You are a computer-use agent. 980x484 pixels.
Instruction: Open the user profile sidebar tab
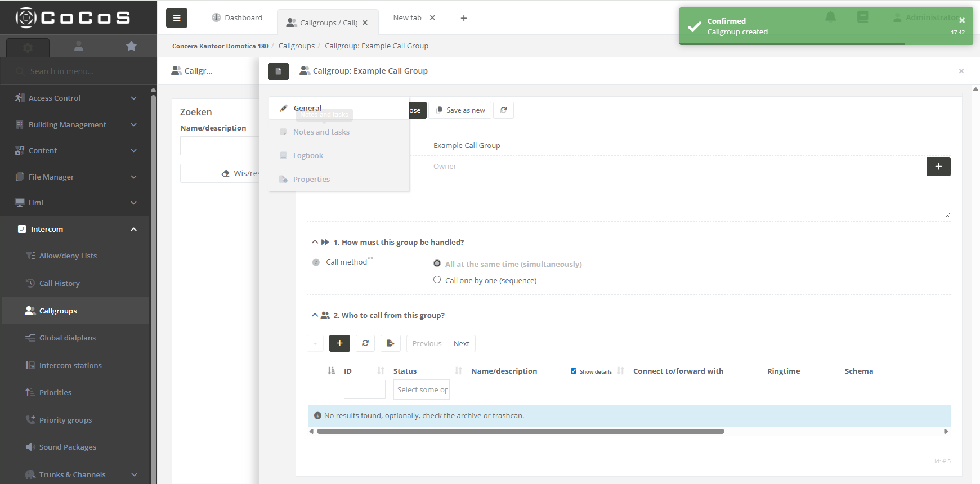(x=79, y=46)
